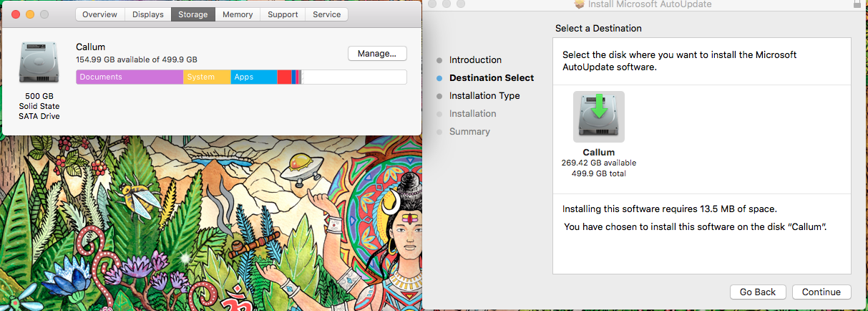The image size is (868, 311).
Task: Switch to the Displays tab
Action: pyautogui.click(x=147, y=14)
